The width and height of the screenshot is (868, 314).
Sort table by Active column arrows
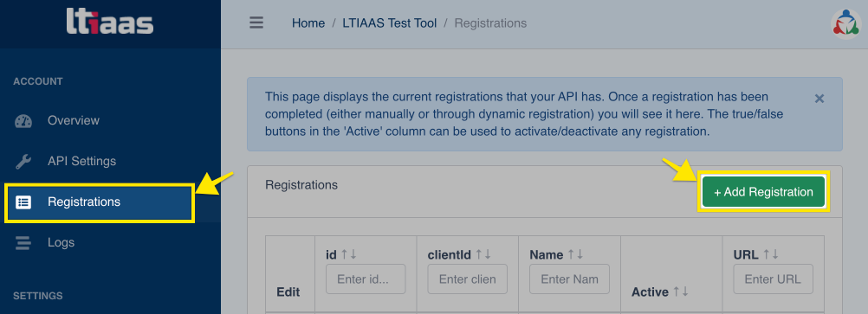point(681,292)
